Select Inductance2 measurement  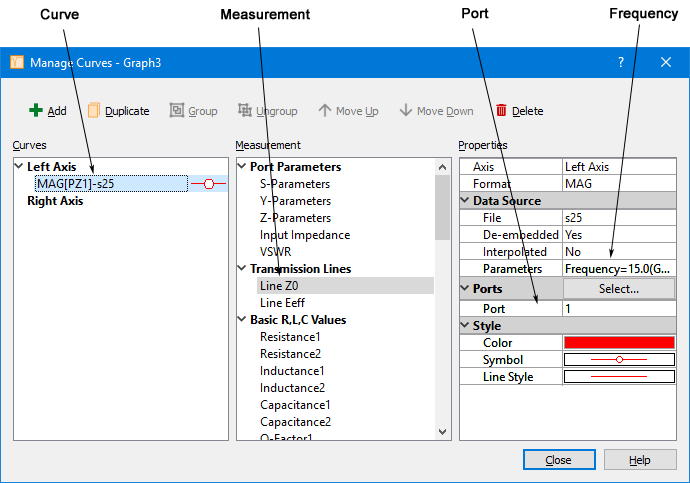click(x=292, y=388)
